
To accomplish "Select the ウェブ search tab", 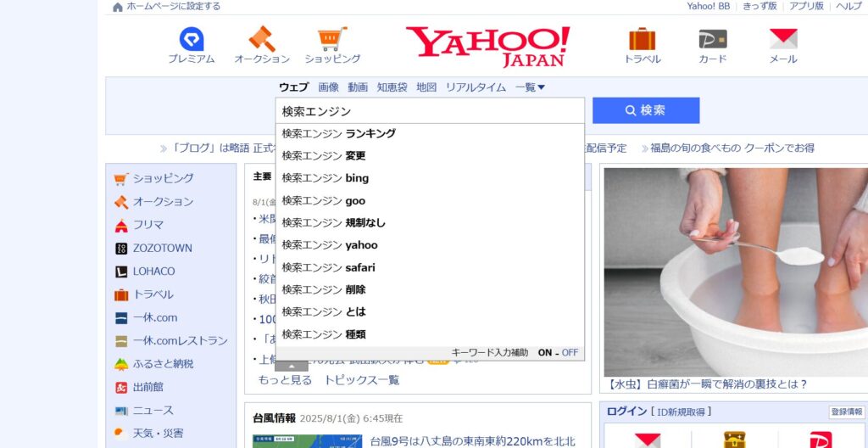I will (294, 87).
